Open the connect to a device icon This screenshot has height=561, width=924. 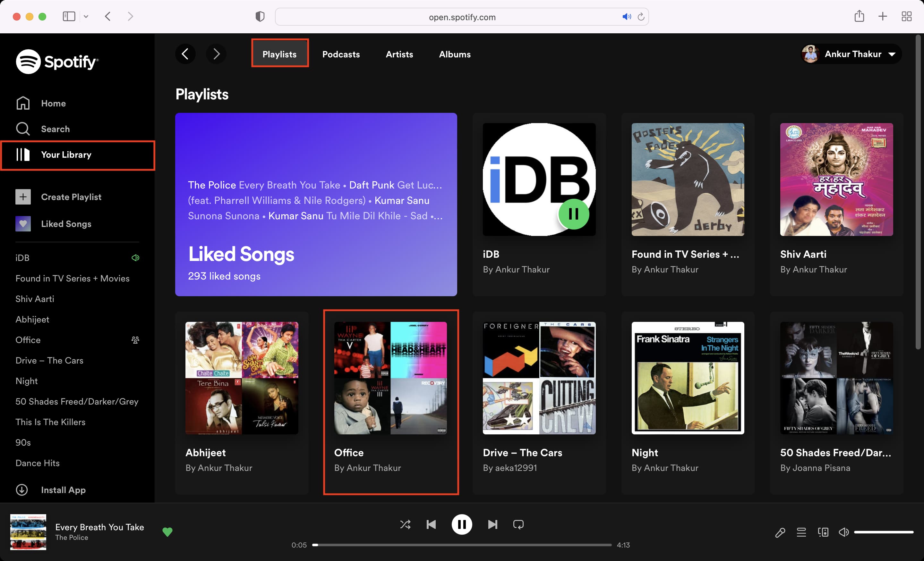click(x=823, y=532)
